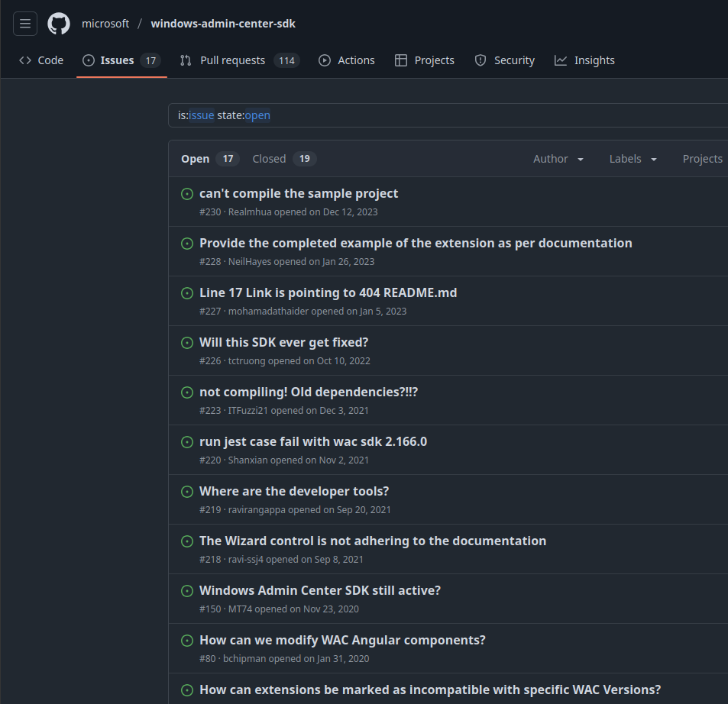
Task: Open issue 'can't compile the sample project'
Action: [x=299, y=193]
